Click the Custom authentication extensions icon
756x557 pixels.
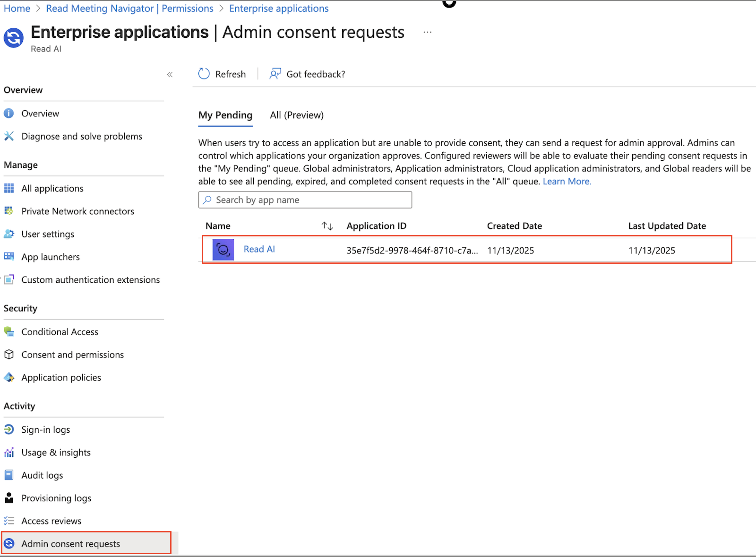(x=9, y=279)
